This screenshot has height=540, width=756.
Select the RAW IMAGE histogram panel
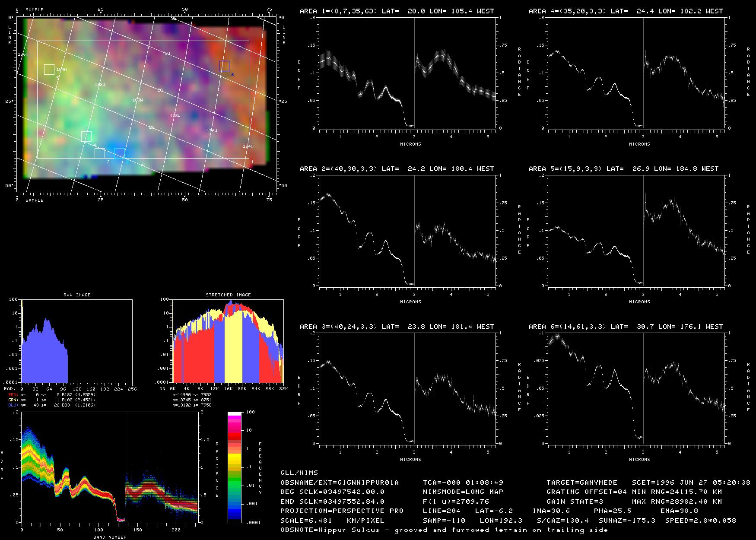click(x=77, y=341)
